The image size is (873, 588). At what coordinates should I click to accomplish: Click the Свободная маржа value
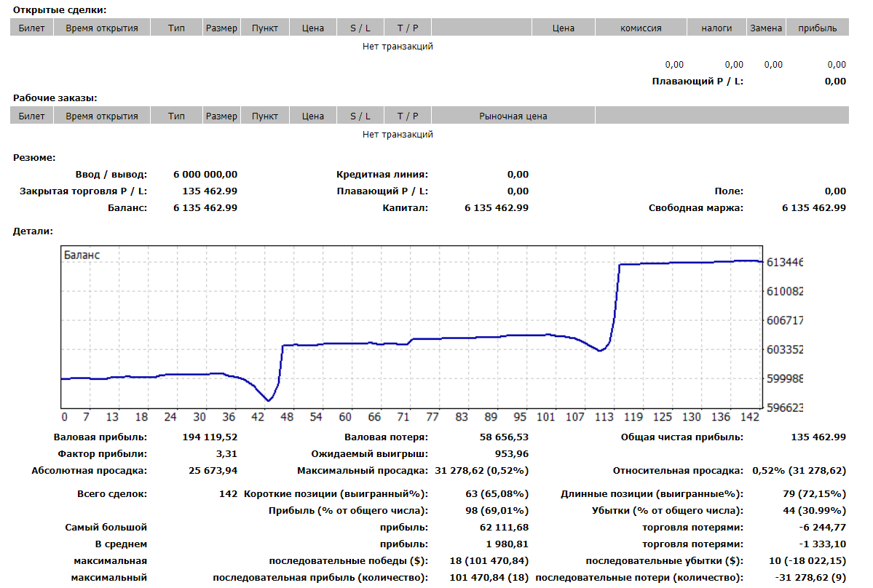814,207
